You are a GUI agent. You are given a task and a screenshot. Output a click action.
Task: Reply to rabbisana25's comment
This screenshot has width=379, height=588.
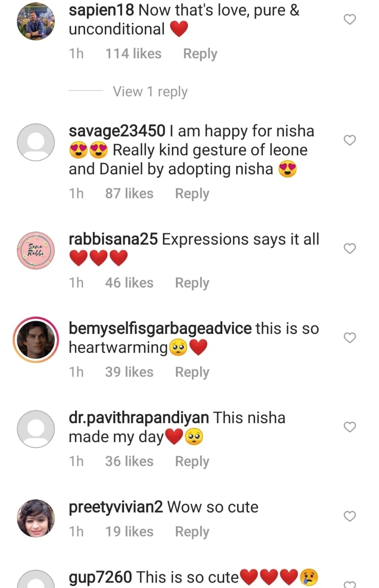(192, 283)
